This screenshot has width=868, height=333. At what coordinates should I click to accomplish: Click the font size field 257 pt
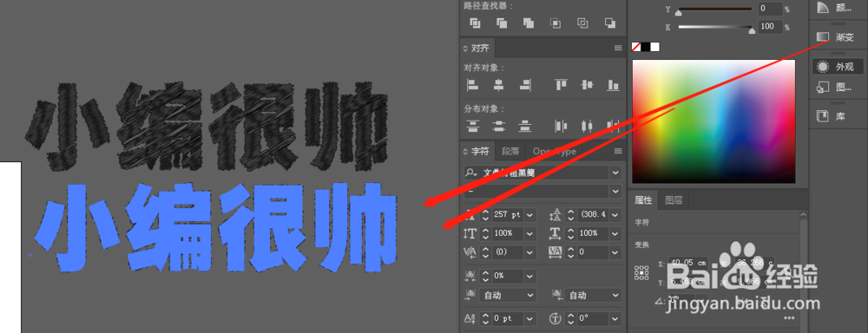click(x=507, y=214)
